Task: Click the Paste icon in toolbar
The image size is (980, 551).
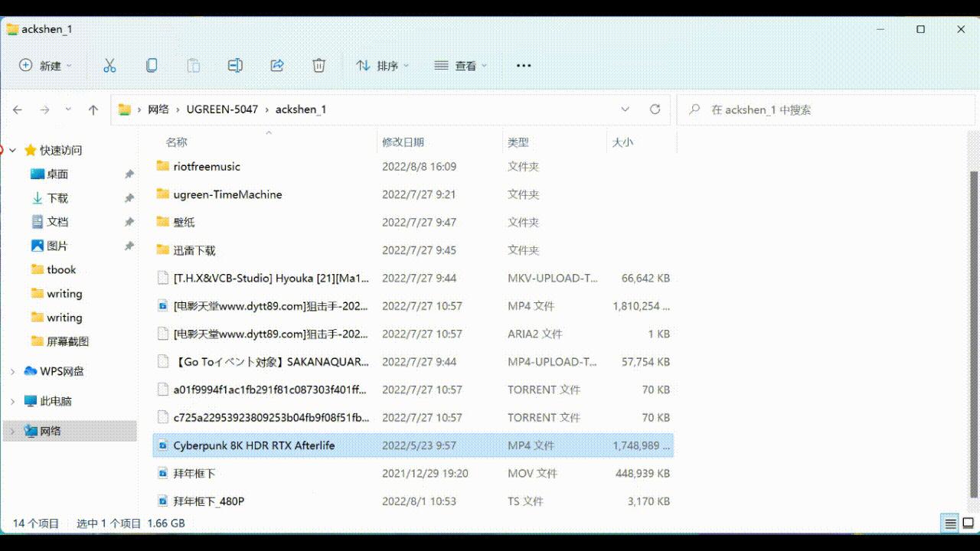Action: point(193,66)
